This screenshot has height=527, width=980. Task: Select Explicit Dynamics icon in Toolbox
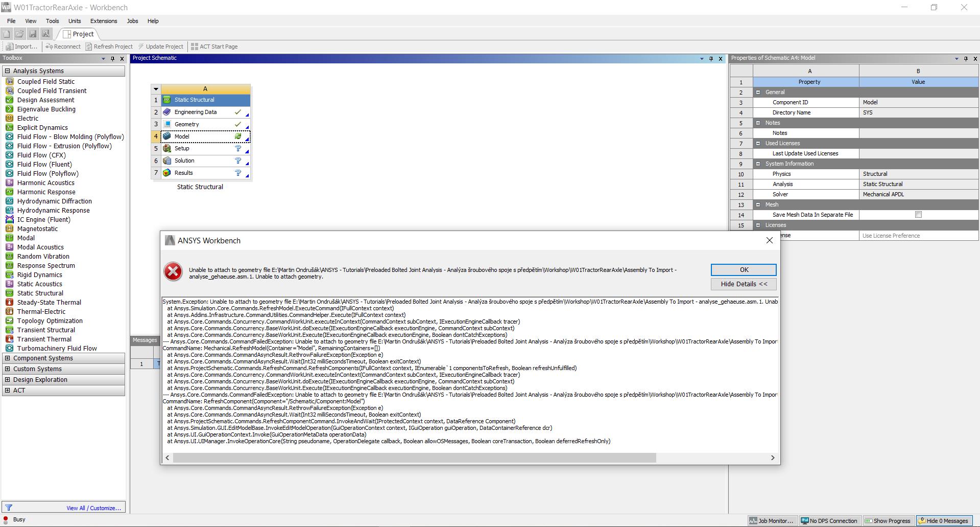(x=9, y=127)
